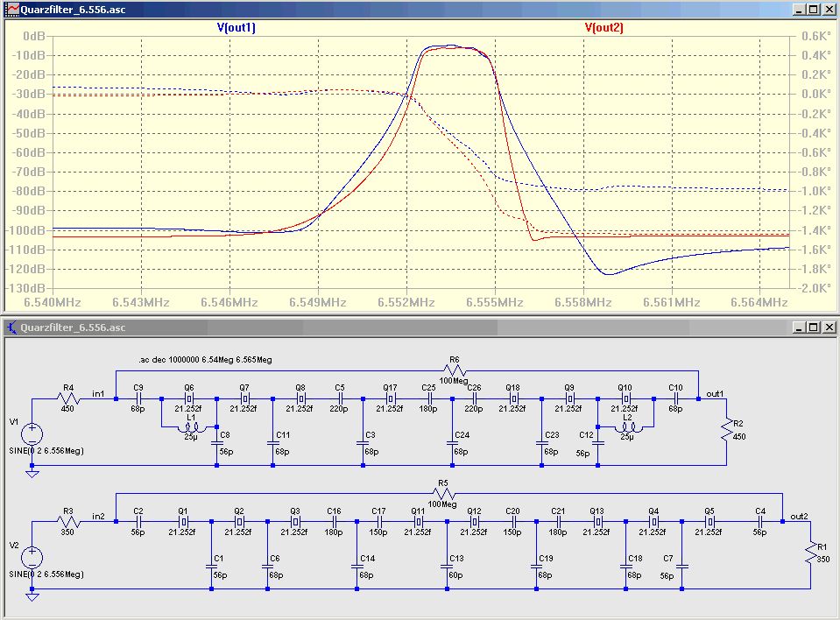This screenshot has height=620, width=840.
Task: Maximize the waveform plot window
Action: [x=813, y=9]
